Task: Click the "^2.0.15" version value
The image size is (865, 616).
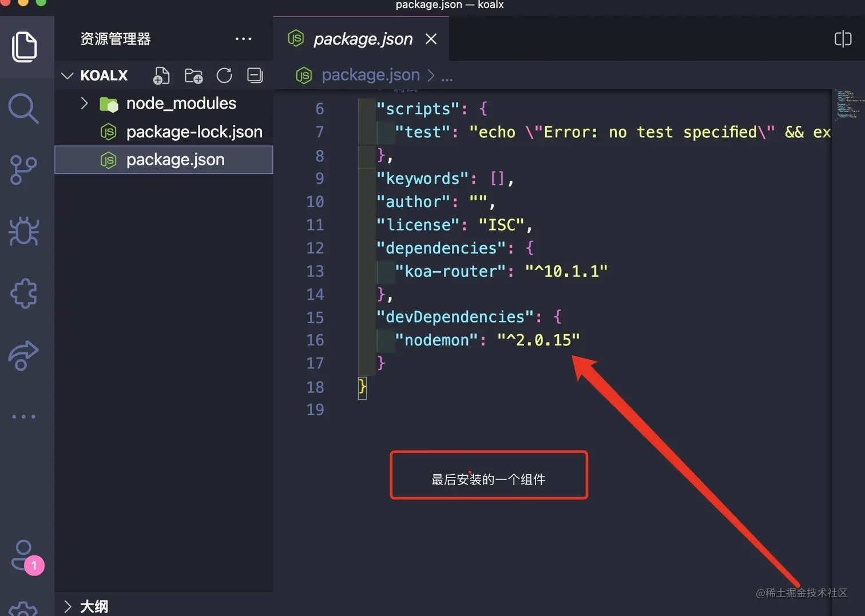Action: 538,340
